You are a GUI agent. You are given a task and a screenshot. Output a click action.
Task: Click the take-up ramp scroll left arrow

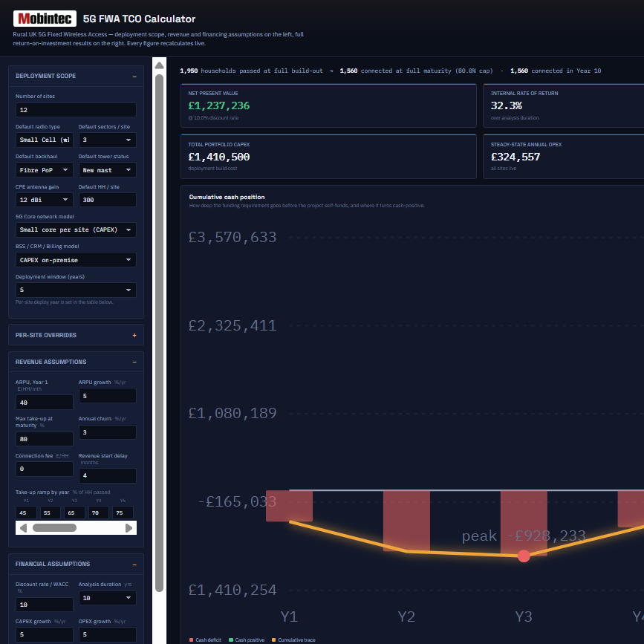[x=24, y=528]
